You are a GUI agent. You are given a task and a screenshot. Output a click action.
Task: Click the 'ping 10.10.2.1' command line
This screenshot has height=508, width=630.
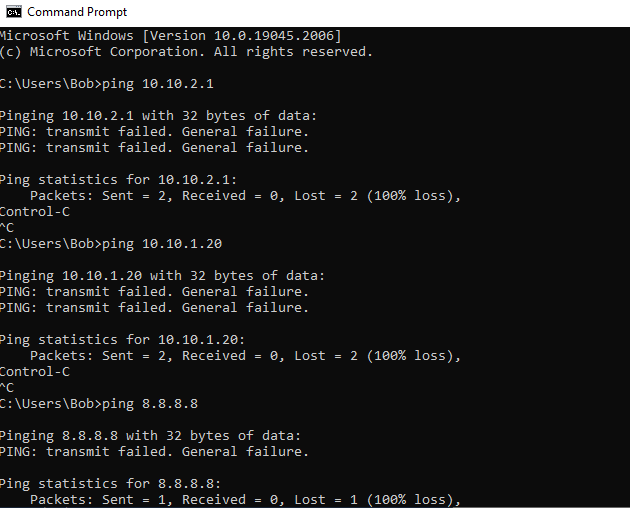point(107,84)
